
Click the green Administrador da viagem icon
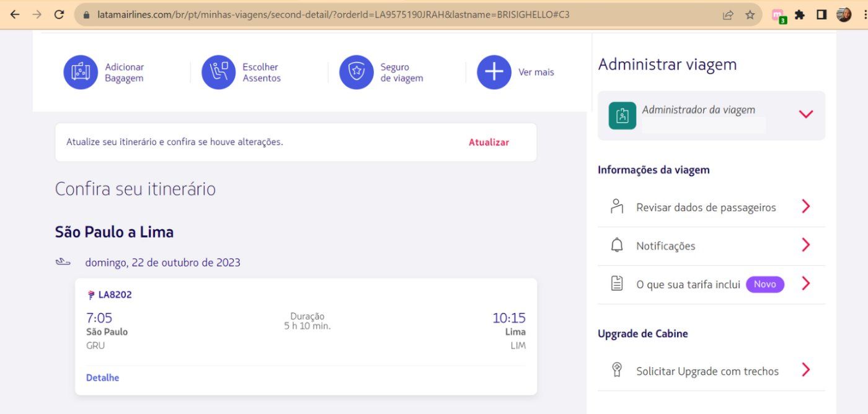(x=622, y=115)
